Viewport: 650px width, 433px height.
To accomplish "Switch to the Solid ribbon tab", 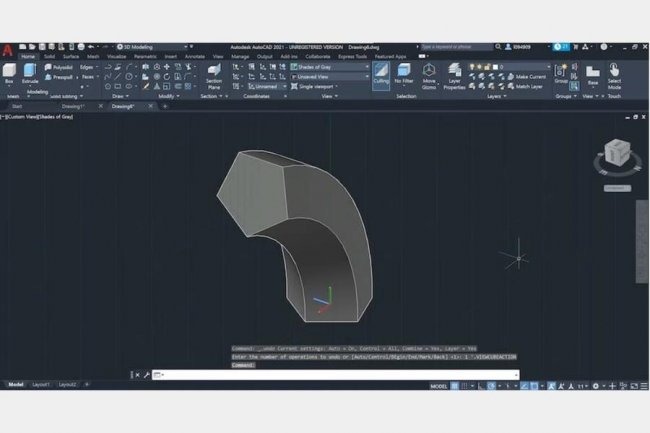I will (x=49, y=56).
